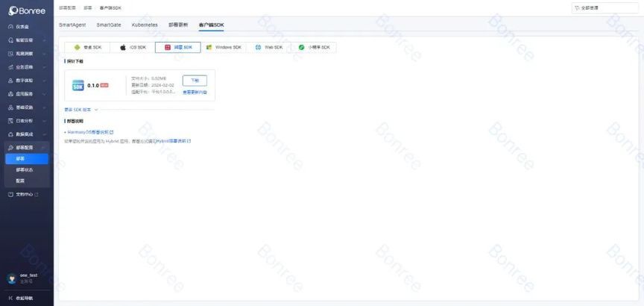Select the iOS SDK tab label

pyautogui.click(x=138, y=47)
